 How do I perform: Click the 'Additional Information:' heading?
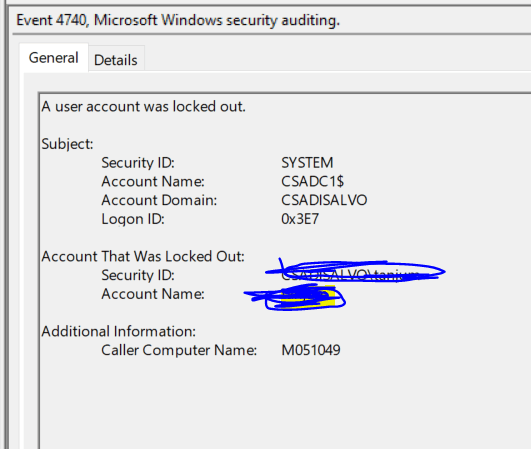click(x=119, y=331)
